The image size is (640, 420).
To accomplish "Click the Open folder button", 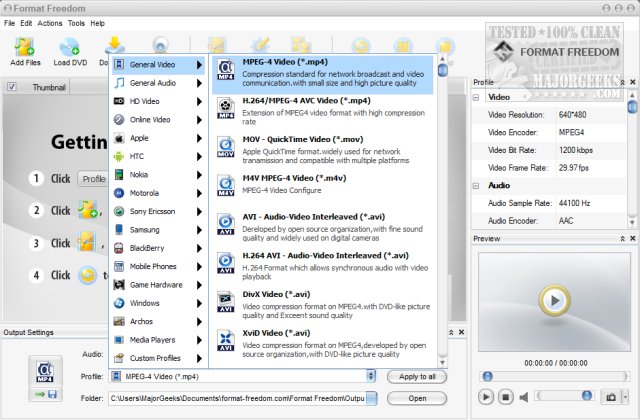I will coord(417,398).
